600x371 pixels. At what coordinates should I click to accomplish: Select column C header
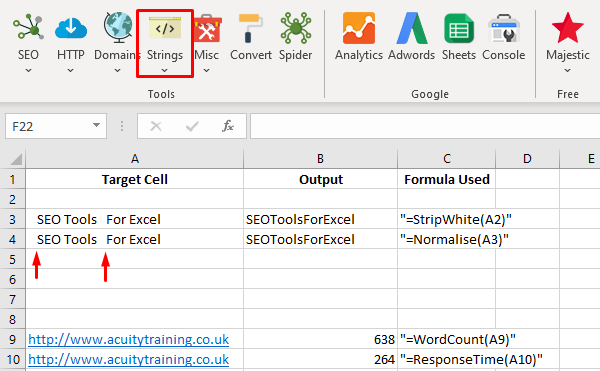click(447, 159)
